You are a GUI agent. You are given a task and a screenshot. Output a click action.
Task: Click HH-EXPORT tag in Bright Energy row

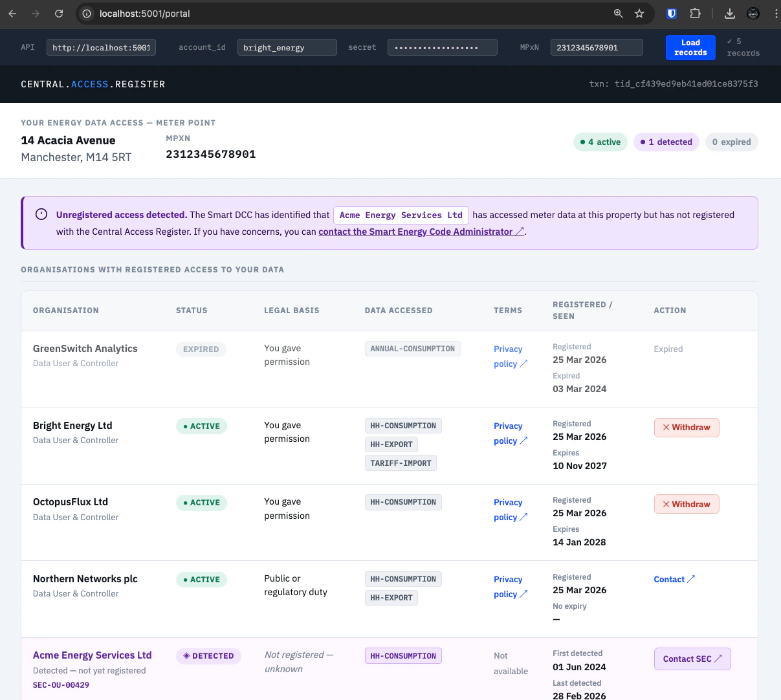[x=391, y=444]
